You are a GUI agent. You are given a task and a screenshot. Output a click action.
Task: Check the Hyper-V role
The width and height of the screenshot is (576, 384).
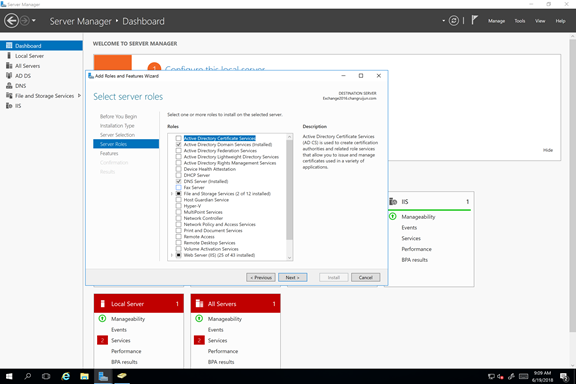click(x=179, y=206)
